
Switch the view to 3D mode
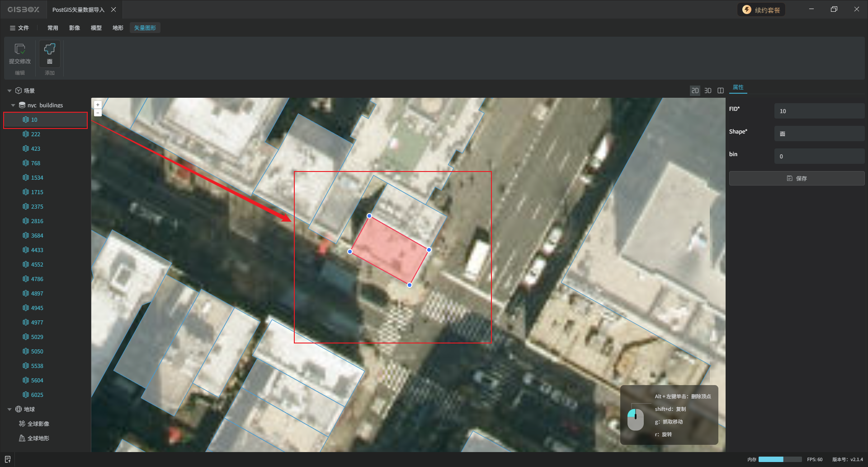[708, 91]
